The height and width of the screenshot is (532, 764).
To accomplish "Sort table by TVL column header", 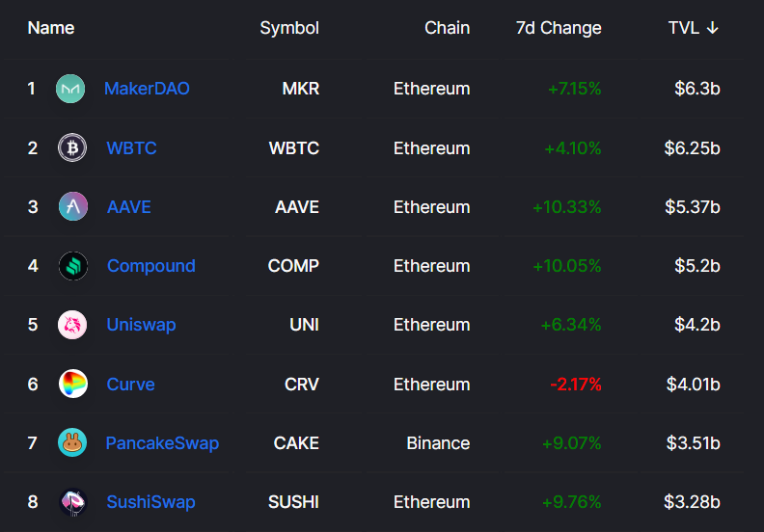I will point(683,28).
